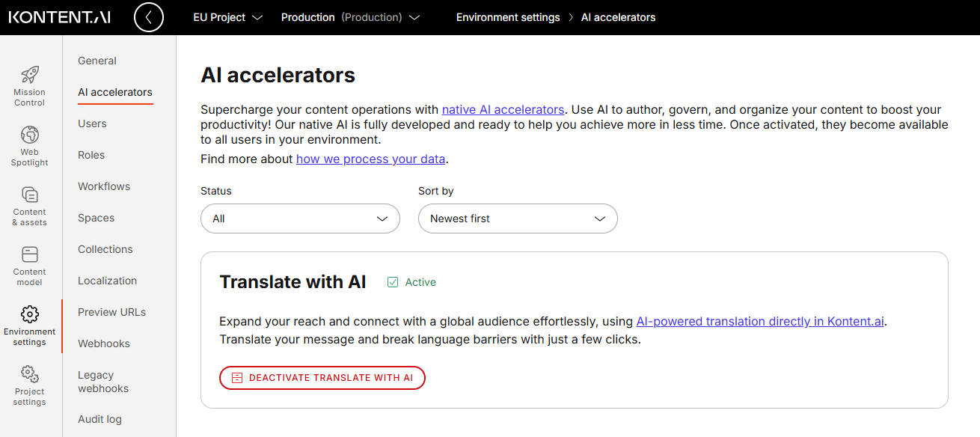Open Mission Control from the left sidebar

tap(29, 84)
